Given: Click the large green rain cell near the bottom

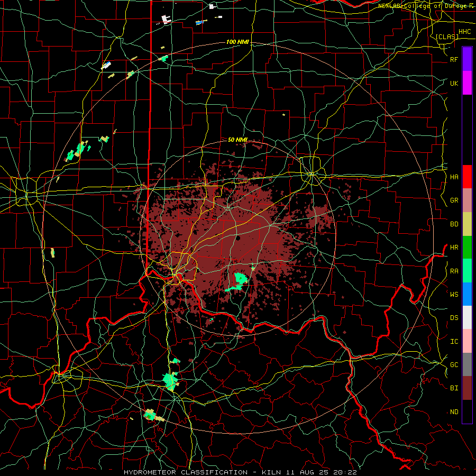Looking at the screenshot, I should 170,381.
